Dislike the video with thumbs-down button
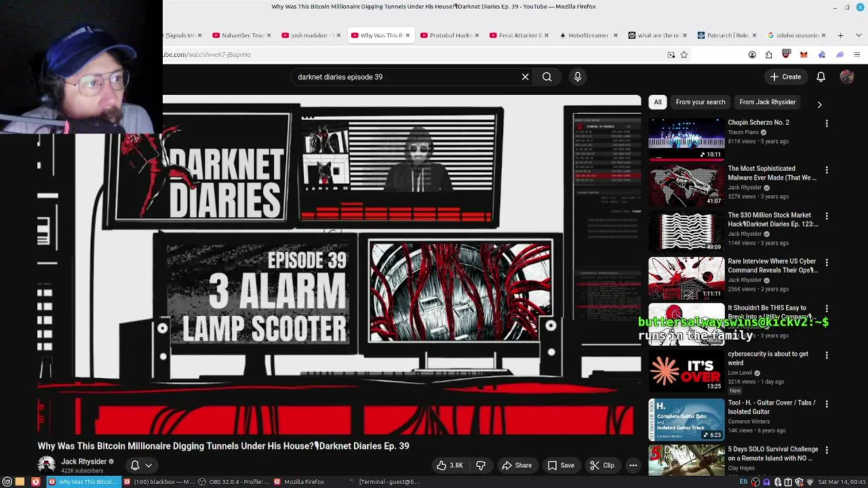This screenshot has height=488, width=868. click(481, 466)
